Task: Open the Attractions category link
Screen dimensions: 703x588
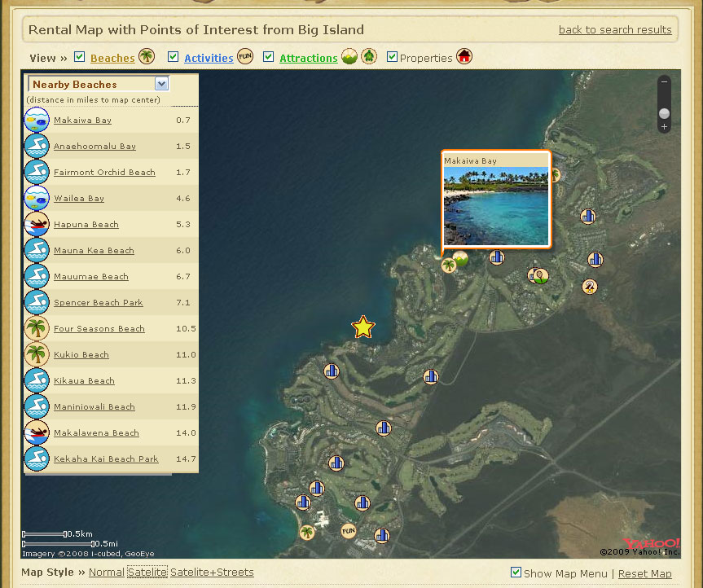Action: [309, 59]
